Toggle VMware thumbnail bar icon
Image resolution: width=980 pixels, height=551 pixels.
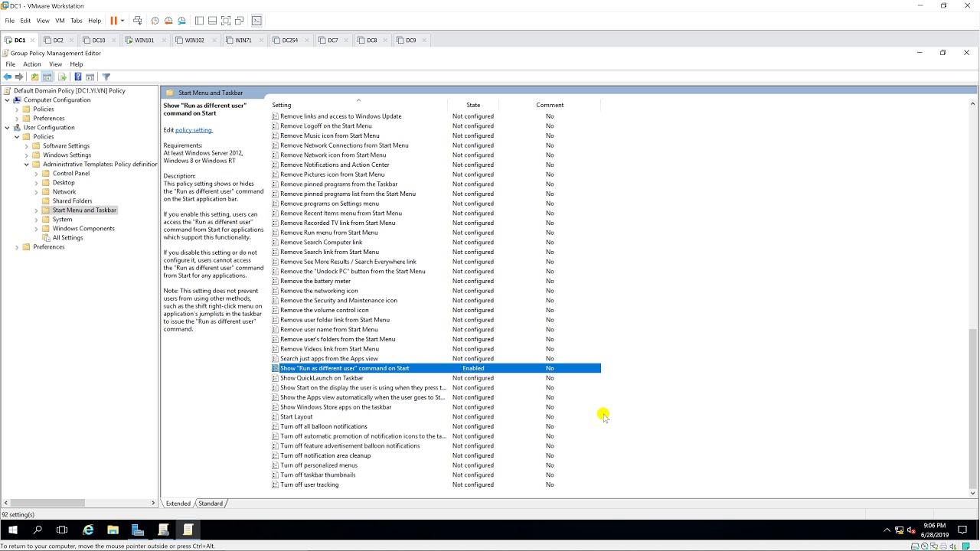coord(212,21)
